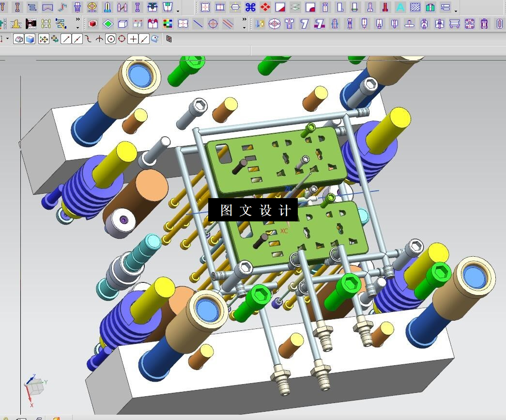The height and width of the screenshot is (420, 506).
Task: Open the first top toolbar options dropdown arrow
Action: [x=178, y=11]
